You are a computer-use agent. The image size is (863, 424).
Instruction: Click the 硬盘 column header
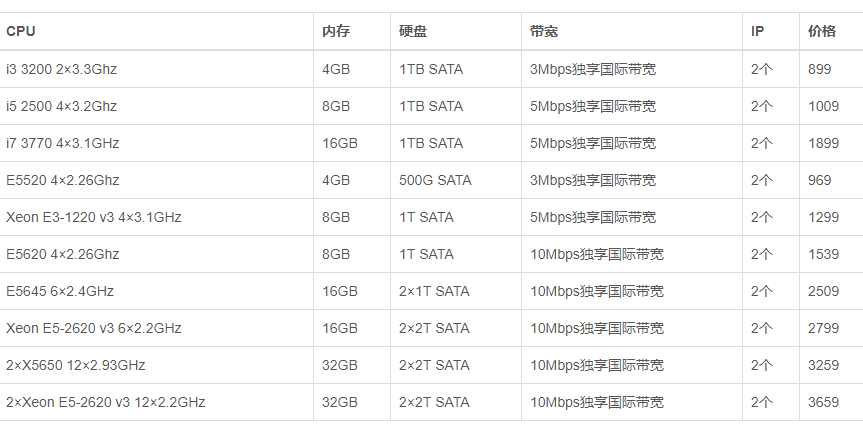[x=413, y=31]
